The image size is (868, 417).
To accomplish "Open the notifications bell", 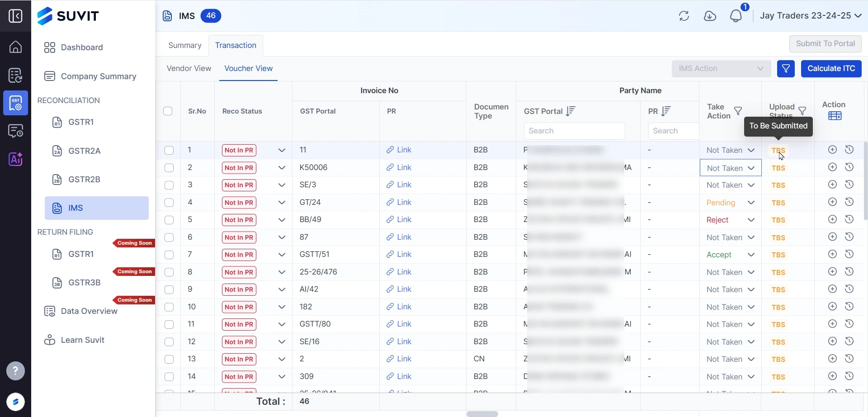I will (736, 16).
